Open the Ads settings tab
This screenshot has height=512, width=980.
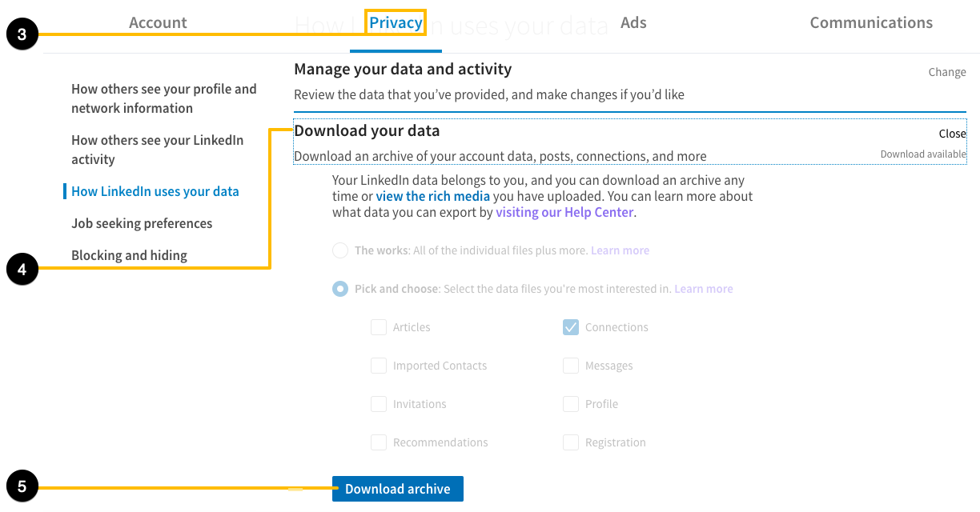(633, 22)
